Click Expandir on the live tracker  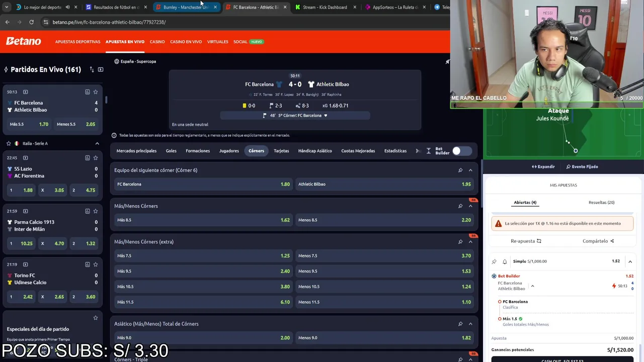[x=543, y=166]
